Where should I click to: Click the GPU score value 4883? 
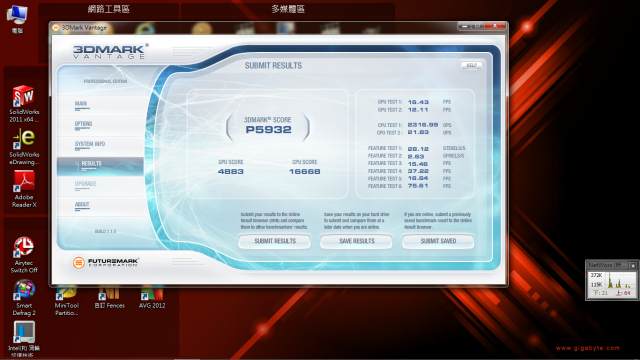coord(231,171)
